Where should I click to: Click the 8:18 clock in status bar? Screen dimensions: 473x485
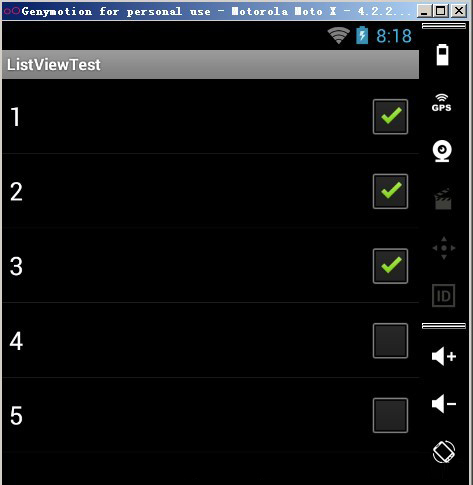[394, 36]
